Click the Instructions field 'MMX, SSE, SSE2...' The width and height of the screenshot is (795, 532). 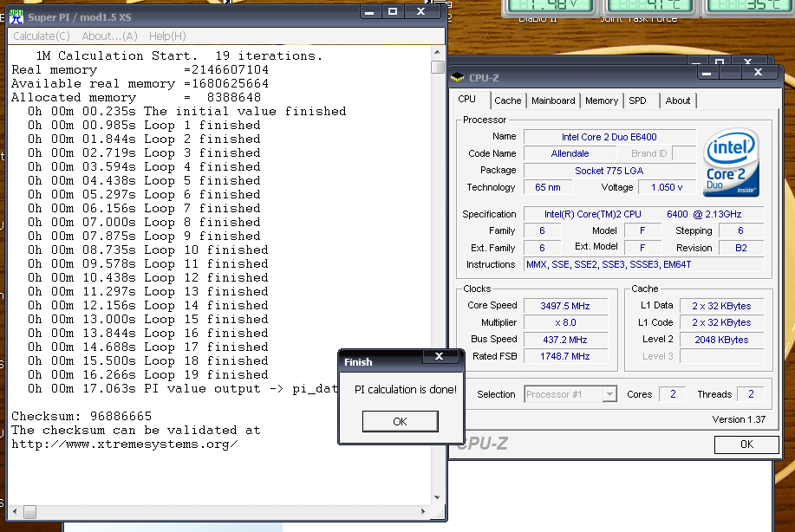[x=644, y=264]
